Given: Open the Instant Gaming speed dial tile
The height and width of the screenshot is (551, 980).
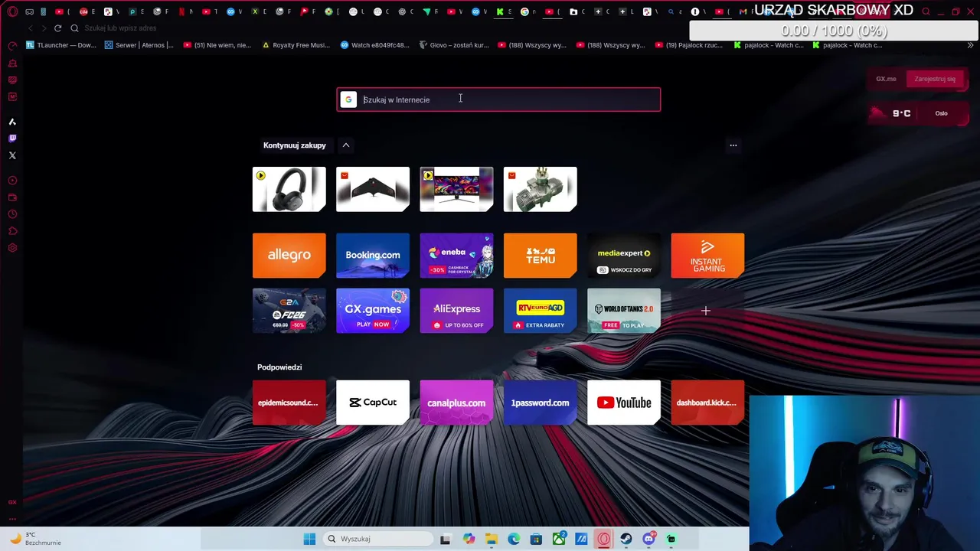Looking at the screenshot, I should [x=707, y=256].
